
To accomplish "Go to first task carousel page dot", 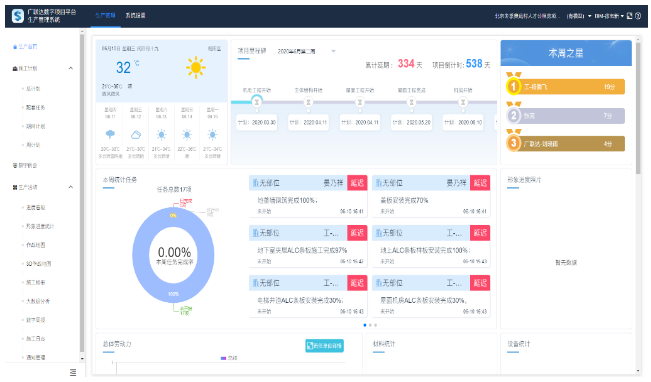I will (365, 325).
